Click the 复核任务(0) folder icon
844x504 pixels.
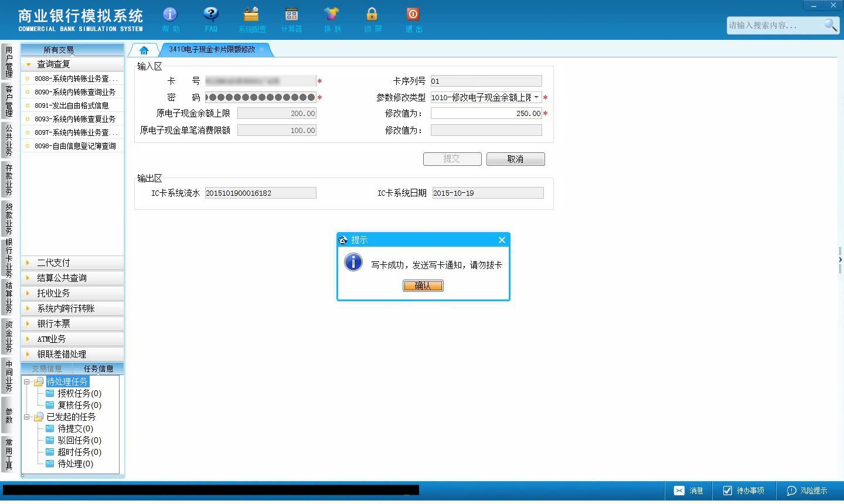click(50, 405)
